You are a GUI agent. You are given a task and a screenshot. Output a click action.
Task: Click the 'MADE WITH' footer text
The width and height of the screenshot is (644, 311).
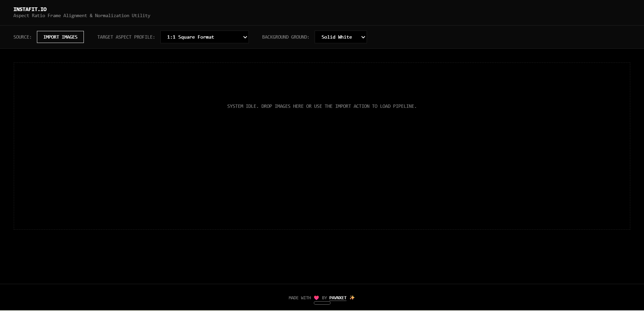click(x=300, y=298)
